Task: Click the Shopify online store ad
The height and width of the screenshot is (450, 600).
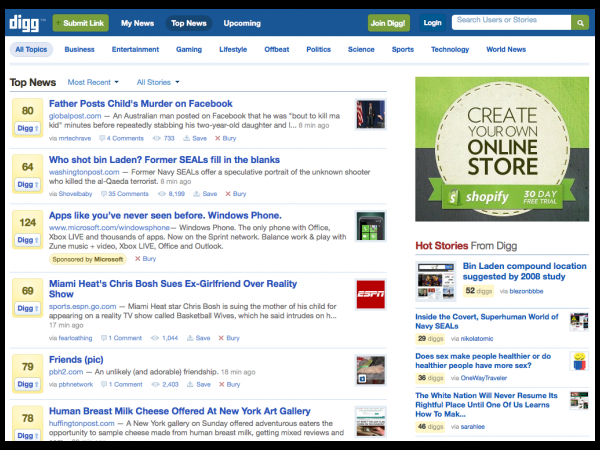Action: [x=502, y=149]
